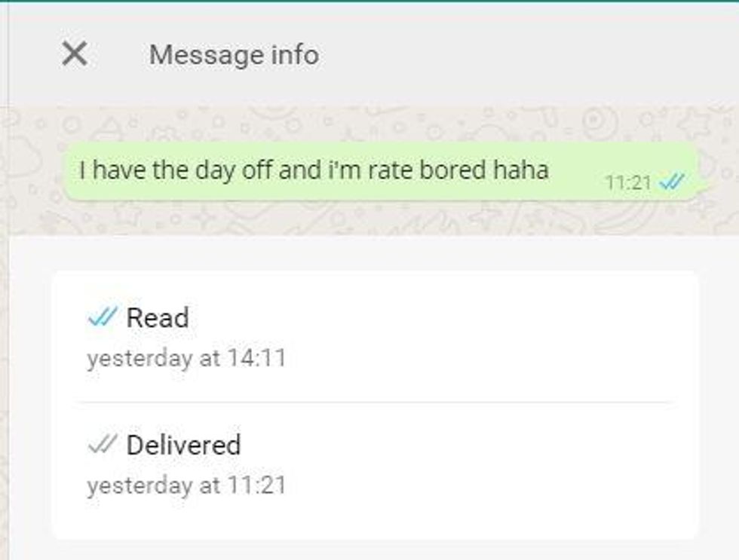Click the 'yesterday at 14:11' read time
This screenshot has width=739, height=560.
[x=187, y=358]
